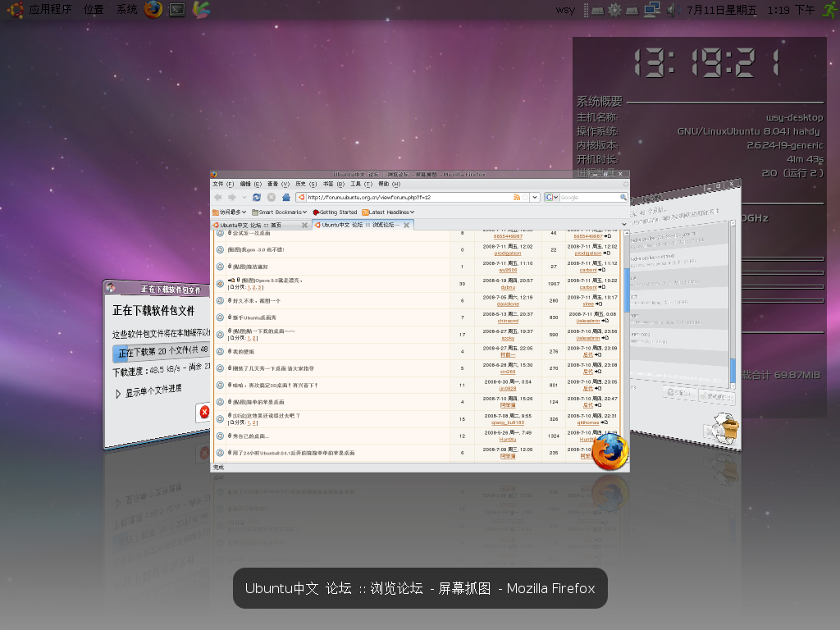
Task: Click the Firefox page vertical scrollbar
Action: click(x=627, y=348)
